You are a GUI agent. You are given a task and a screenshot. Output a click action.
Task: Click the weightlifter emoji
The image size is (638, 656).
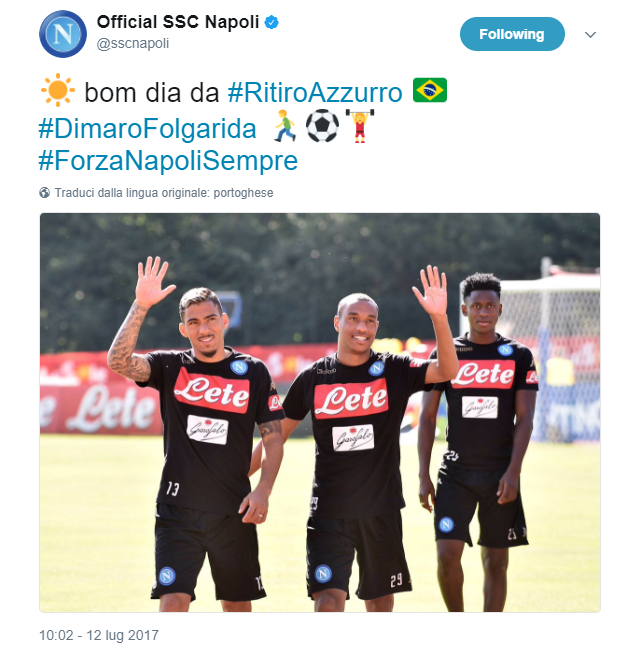[x=359, y=126]
